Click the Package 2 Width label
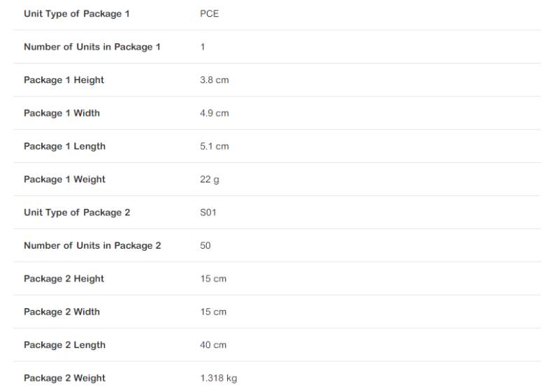 pyautogui.click(x=61, y=312)
